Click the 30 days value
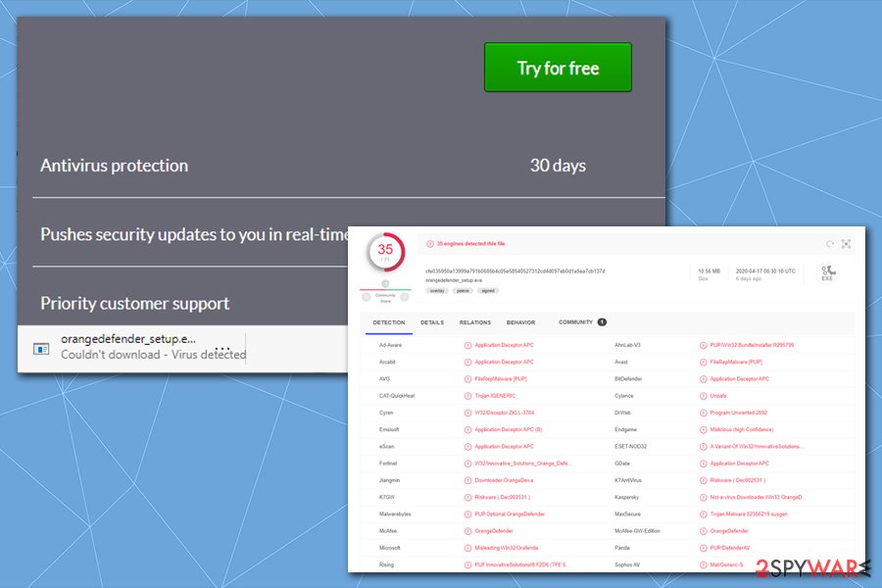This screenshot has height=588, width=882. click(558, 166)
